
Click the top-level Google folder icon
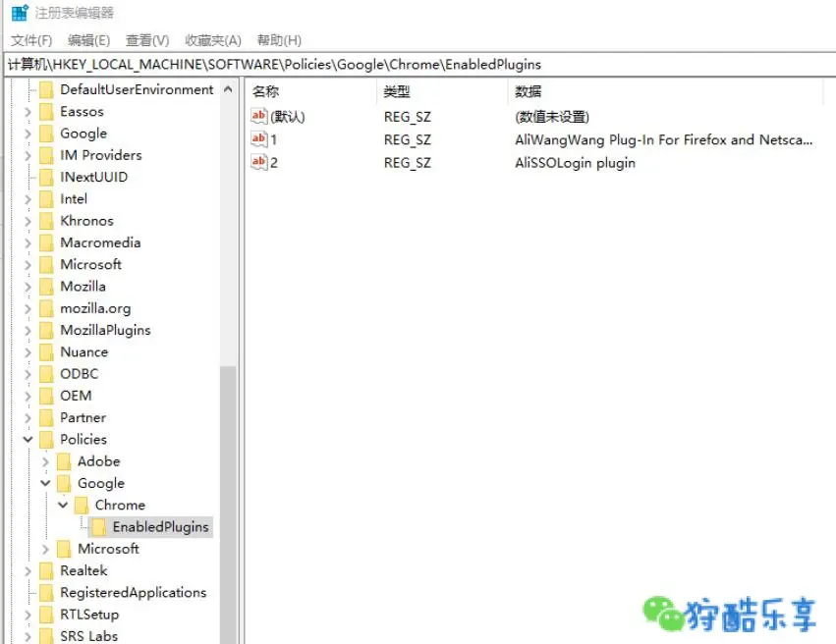pos(47,134)
